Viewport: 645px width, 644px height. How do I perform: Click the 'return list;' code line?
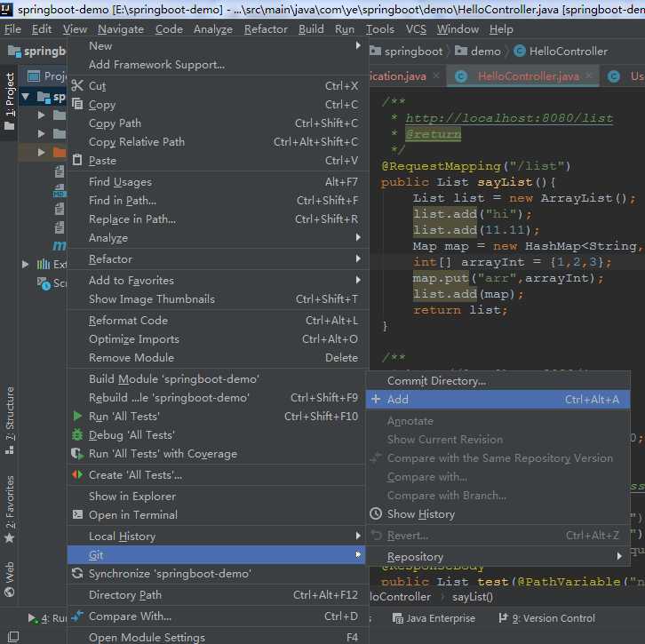click(460, 310)
